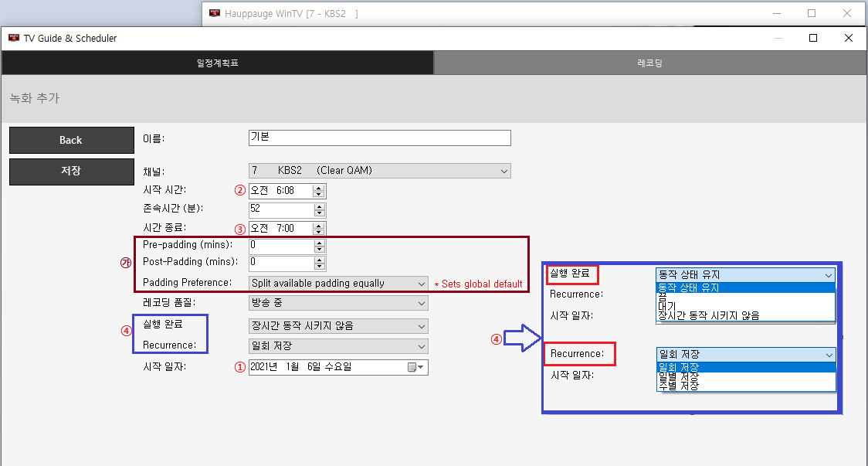Open the Recurrence dropdown showing 일회 저장
Image resolution: width=868 pixels, height=466 pixels.
(x=338, y=346)
